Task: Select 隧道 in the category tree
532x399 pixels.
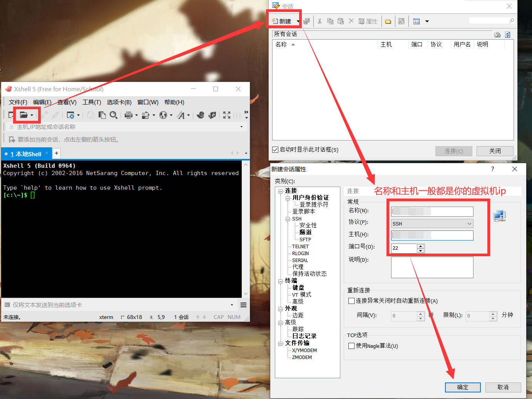Action: [305, 232]
